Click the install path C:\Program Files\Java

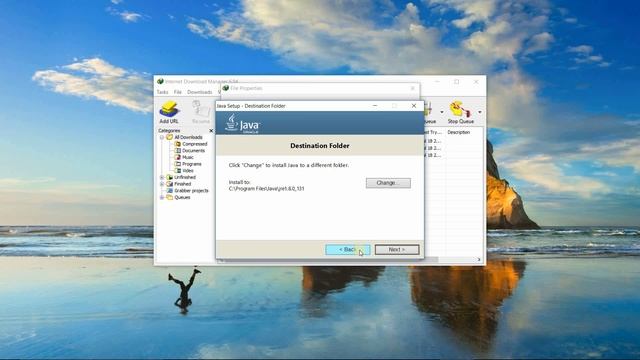pyautogui.click(x=267, y=189)
